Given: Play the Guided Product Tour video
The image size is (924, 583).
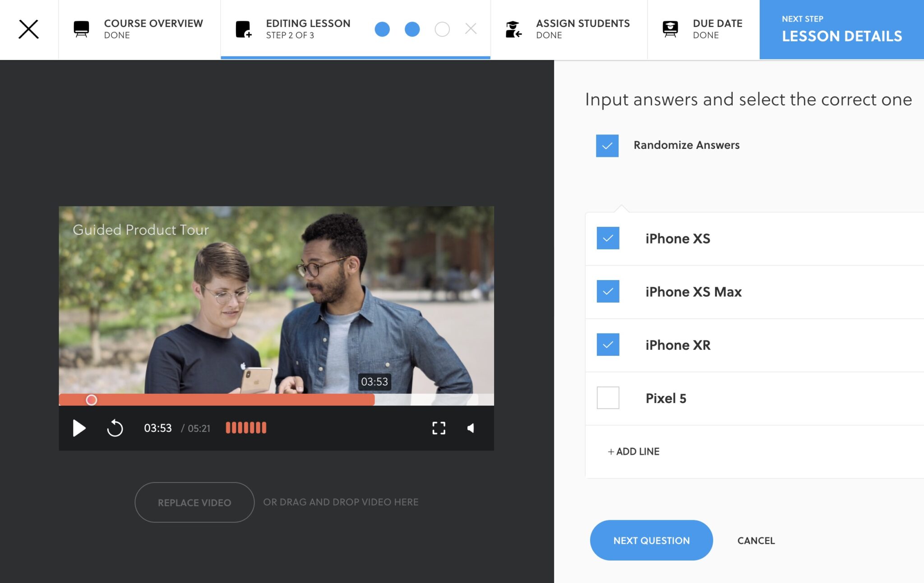Looking at the screenshot, I should [79, 428].
